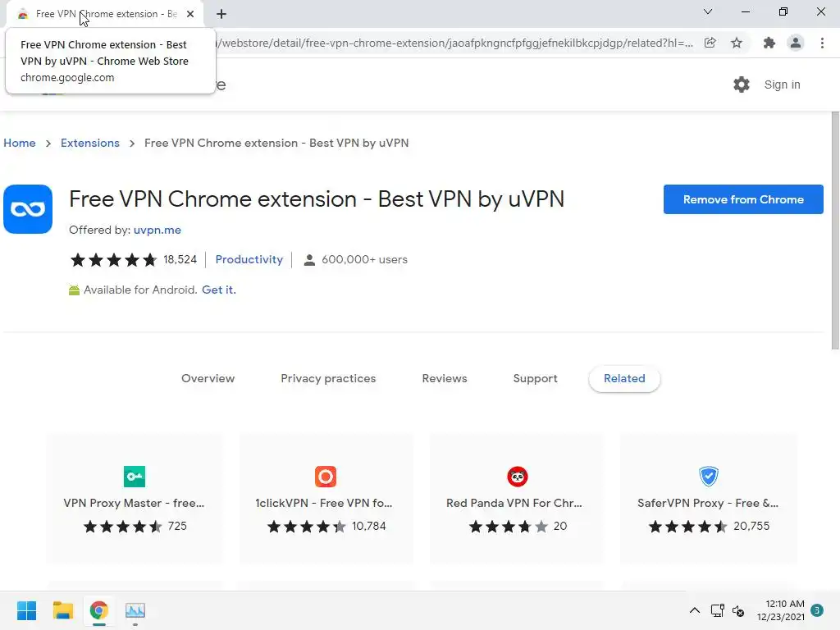Click the Android robot icon
This screenshot has height=630, width=840.
point(74,290)
